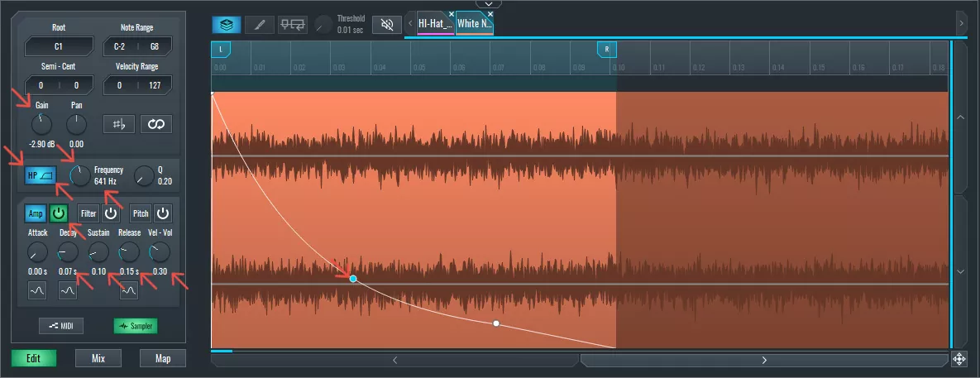980x378 pixels.
Task: Click the MIDI button
Action: point(60,326)
